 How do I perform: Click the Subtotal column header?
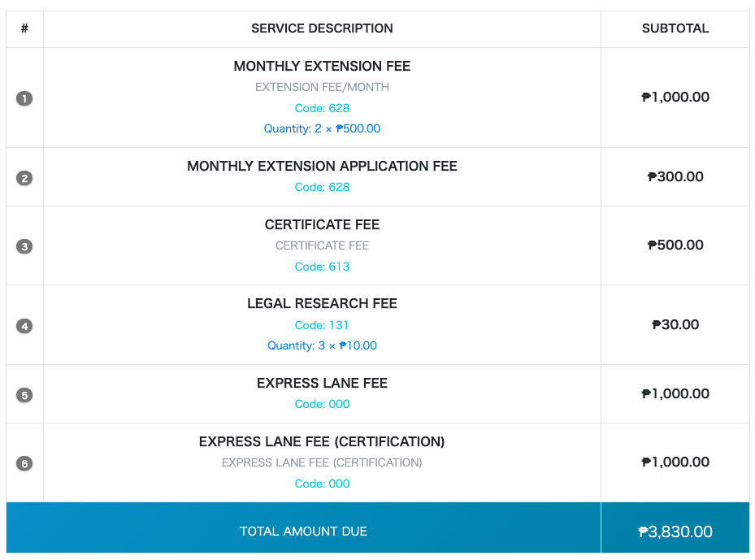[x=675, y=28]
